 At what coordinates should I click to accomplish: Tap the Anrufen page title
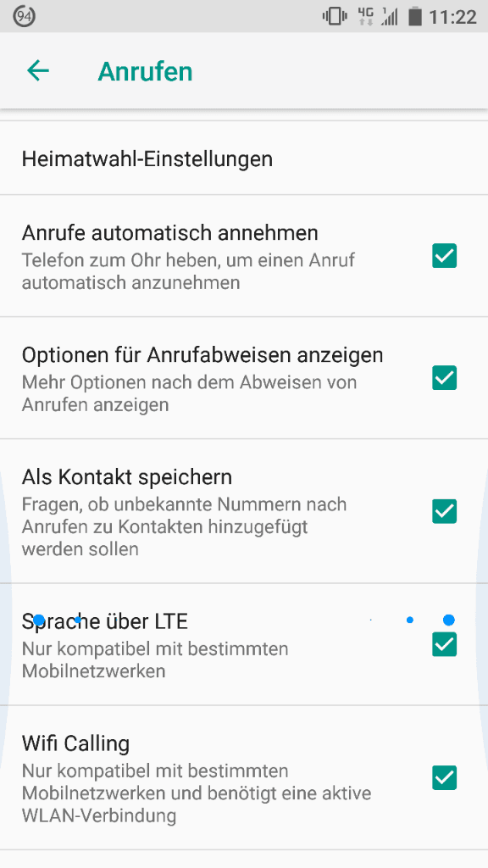coord(145,71)
